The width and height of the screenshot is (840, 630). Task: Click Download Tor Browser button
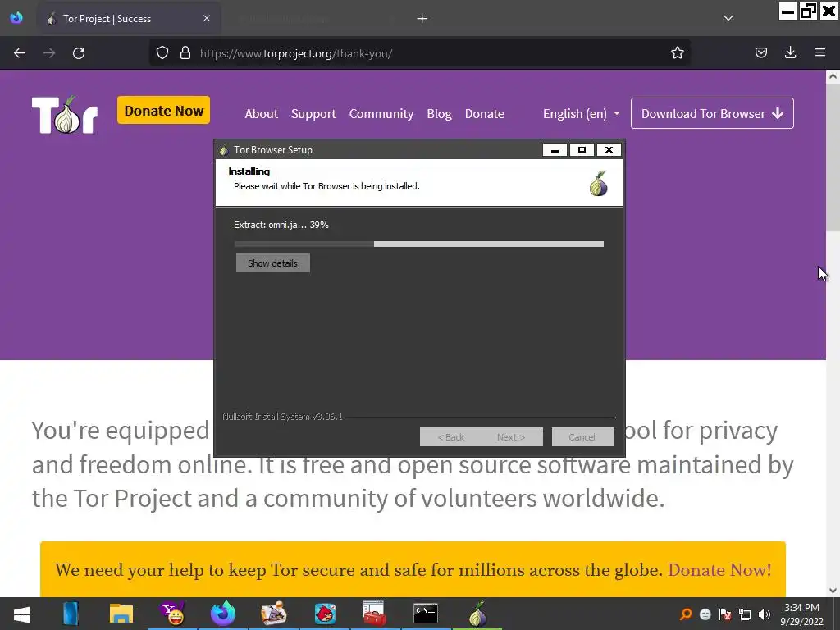coord(712,113)
